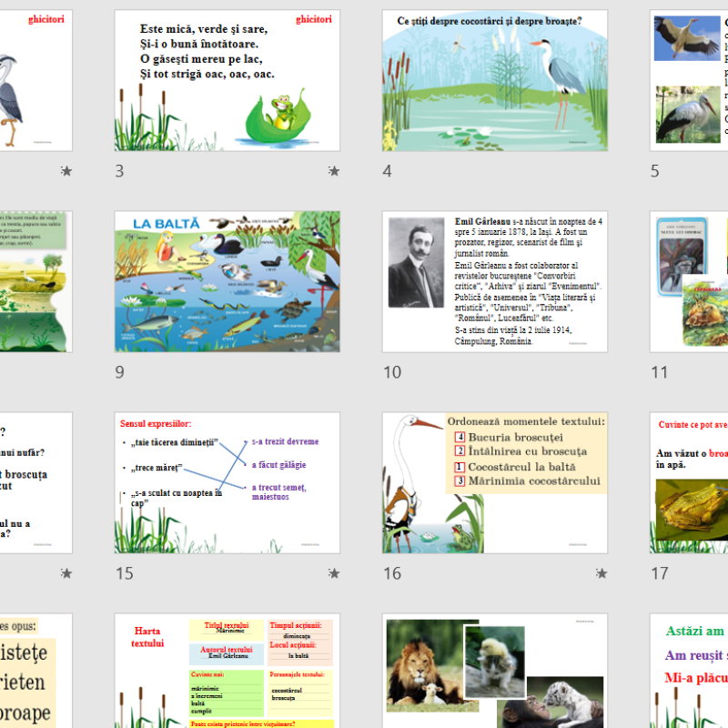Select the slide 11 thumbnail with book covers
Image resolution: width=728 pixels, height=728 pixels.
point(689,281)
